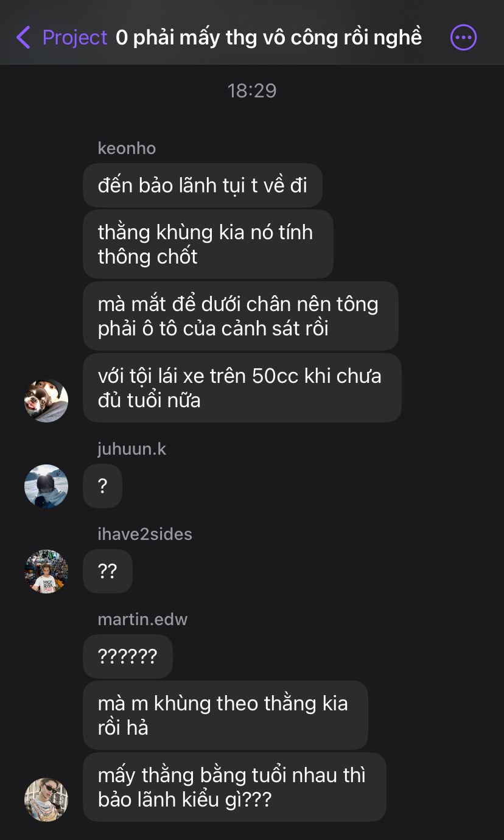Open the group chat title details

click(268, 38)
